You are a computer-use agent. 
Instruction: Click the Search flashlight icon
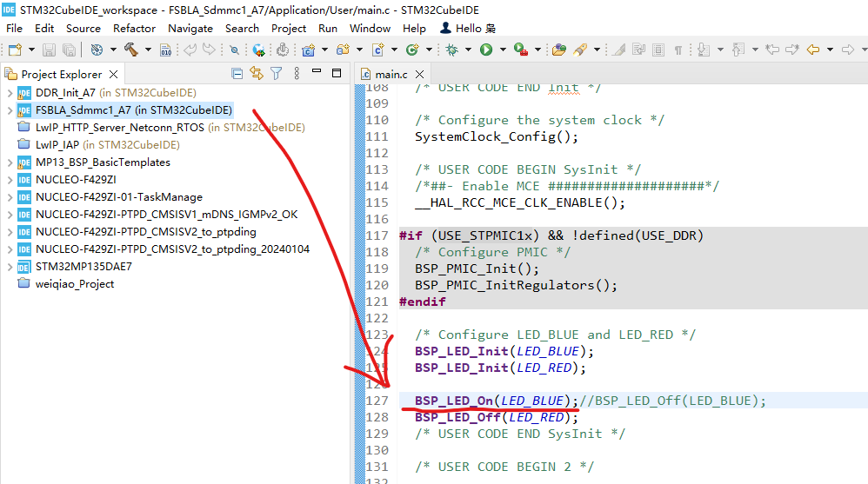579,50
